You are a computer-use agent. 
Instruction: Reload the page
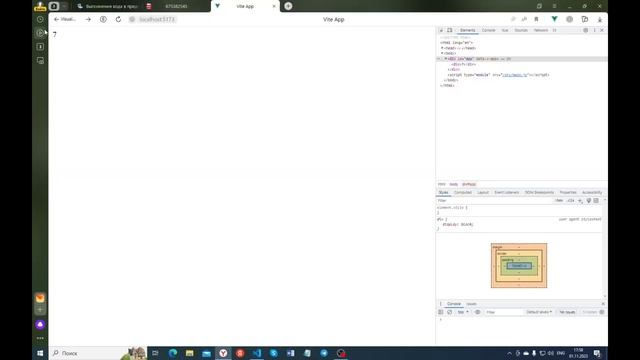coord(118,19)
